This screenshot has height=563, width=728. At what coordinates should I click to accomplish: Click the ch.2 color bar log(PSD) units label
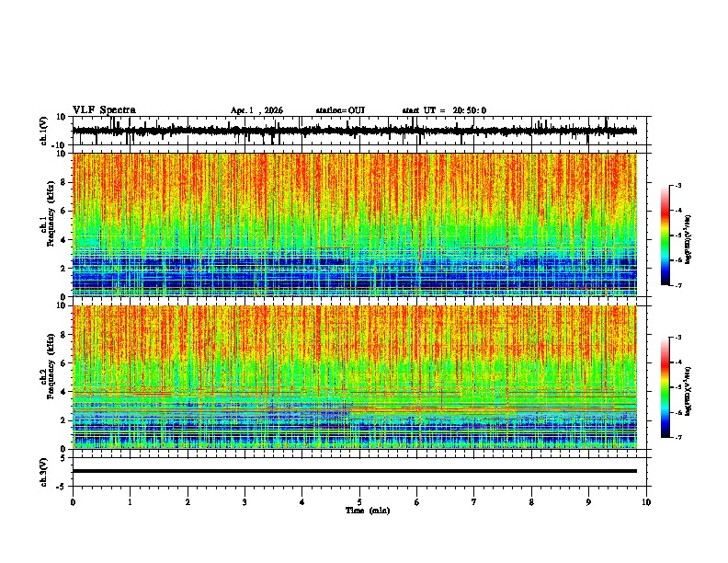pos(688,392)
